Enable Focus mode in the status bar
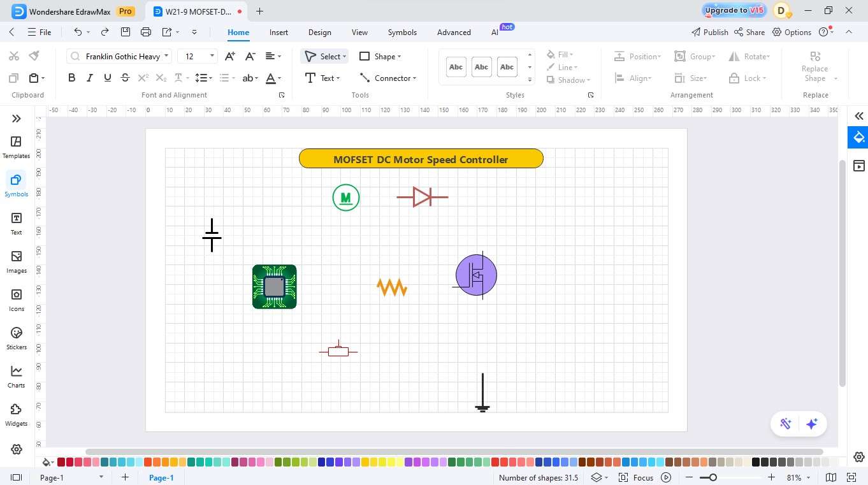Viewport: 868px width, 485px height. coord(643,477)
